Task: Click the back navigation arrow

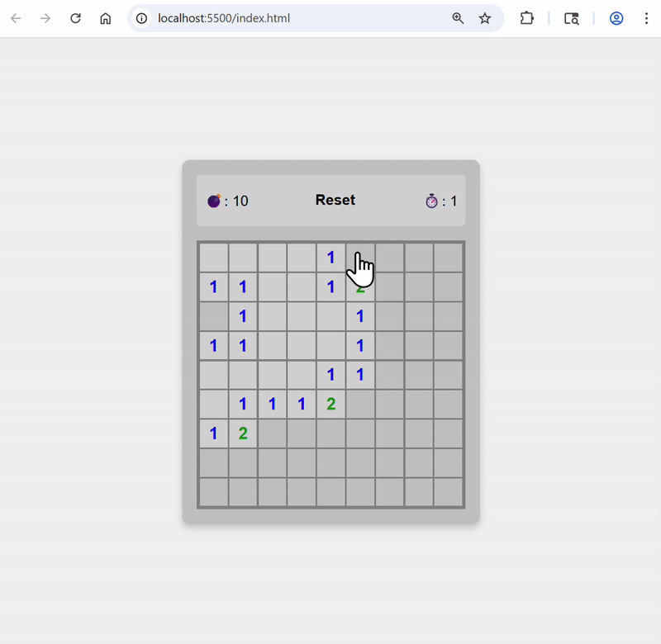Action: (16, 18)
